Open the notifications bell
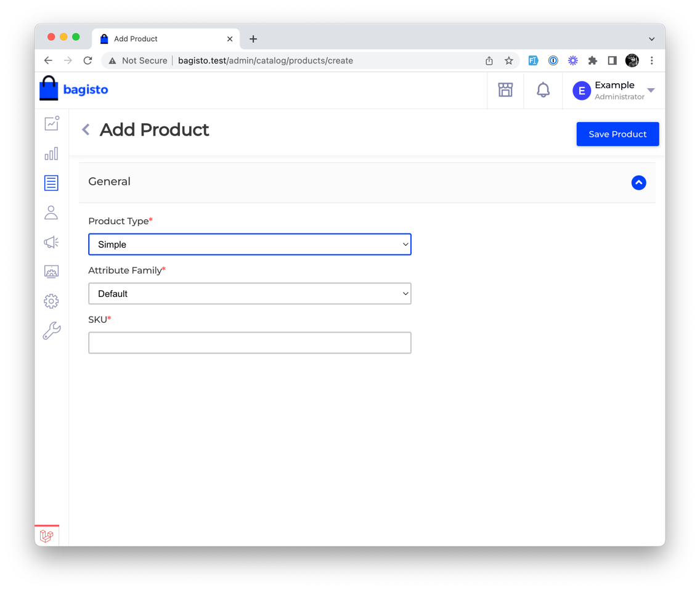This screenshot has height=592, width=700. (x=543, y=90)
